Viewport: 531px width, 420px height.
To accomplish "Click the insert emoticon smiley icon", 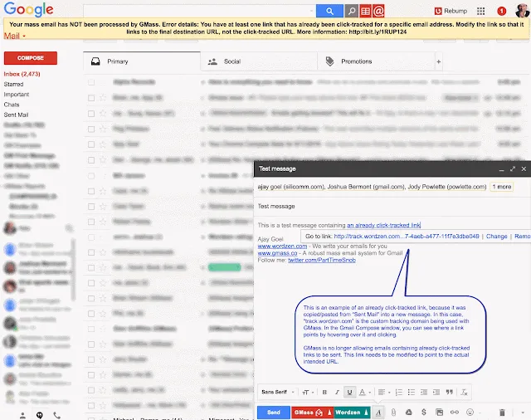I will click(x=470, y=413).
